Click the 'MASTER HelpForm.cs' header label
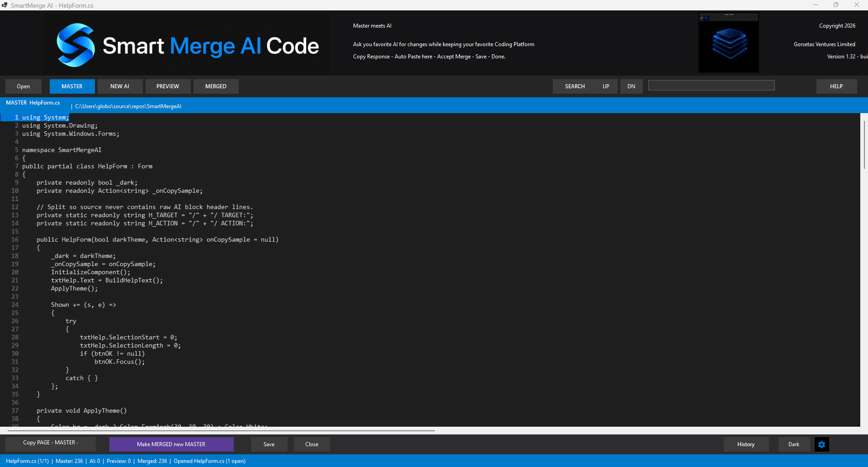868x467 pixels. pyautogui.click(x=33, y=103)
